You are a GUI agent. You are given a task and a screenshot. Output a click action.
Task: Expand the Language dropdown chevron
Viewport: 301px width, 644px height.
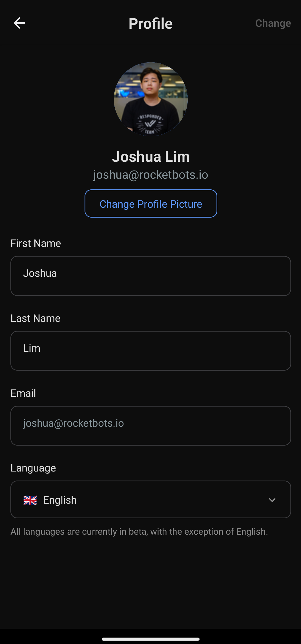(x=272, y=500)
